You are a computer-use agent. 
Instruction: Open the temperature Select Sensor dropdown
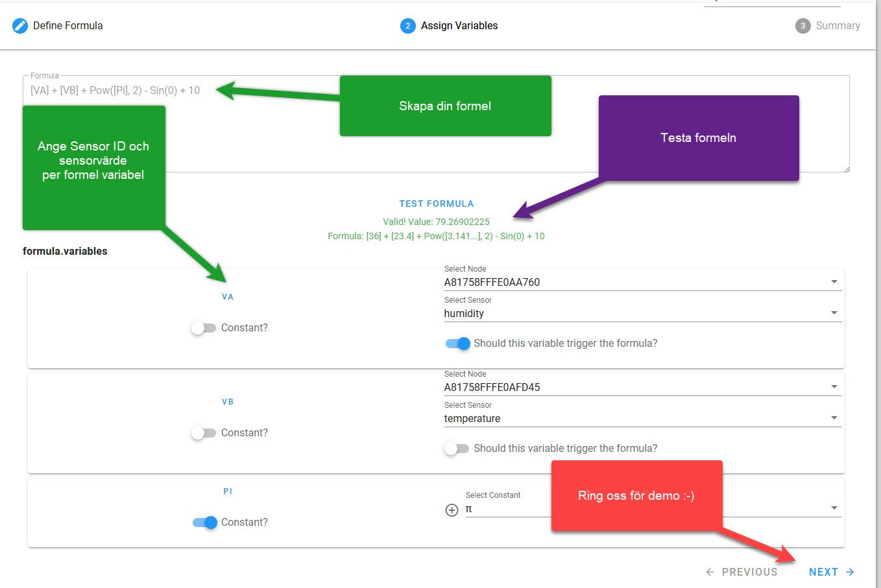pyautogui.click(x=641, y=418)
